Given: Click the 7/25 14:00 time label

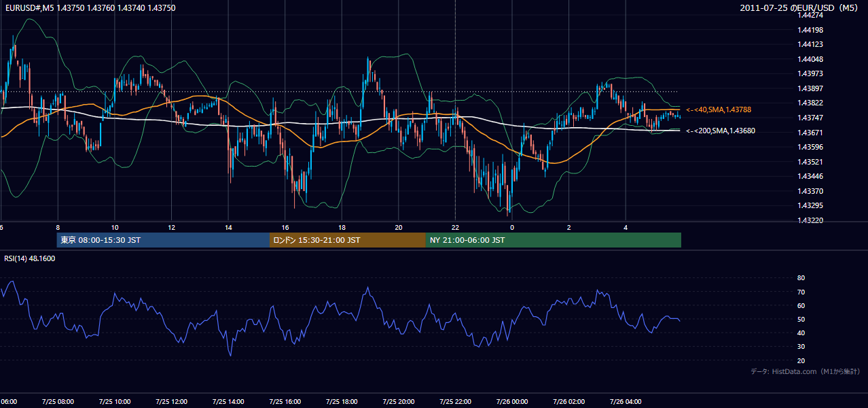Looking at the screenshot, I should [x=228, y=402].
